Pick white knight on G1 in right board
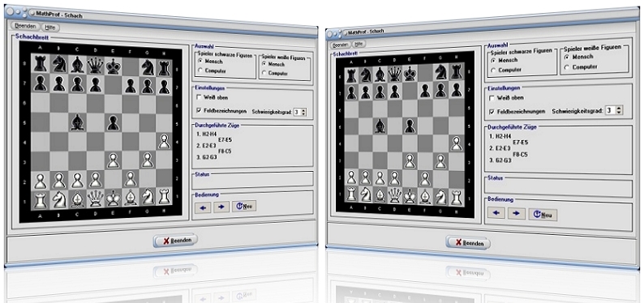This screenshot has width=644, height=303. [x=440, y=197]
